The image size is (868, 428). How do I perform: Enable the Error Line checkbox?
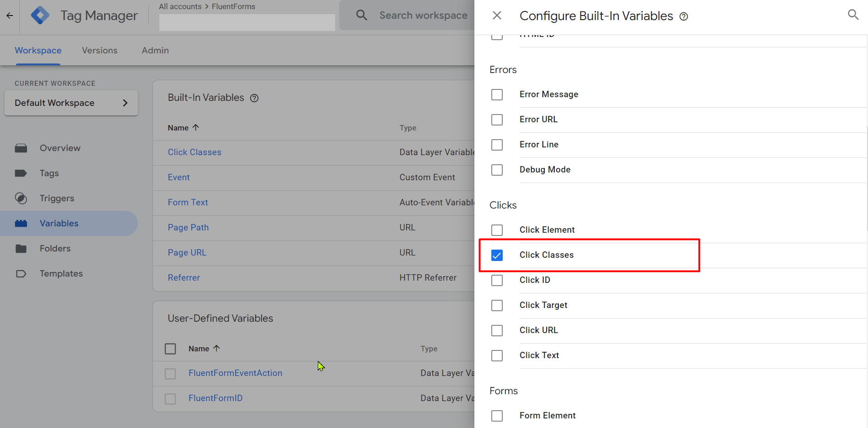point(497,145)
